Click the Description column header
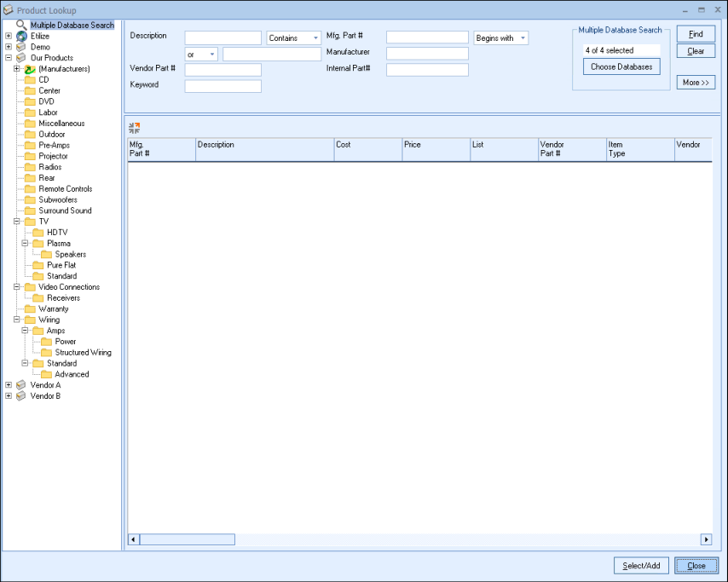 click(264, 149)
